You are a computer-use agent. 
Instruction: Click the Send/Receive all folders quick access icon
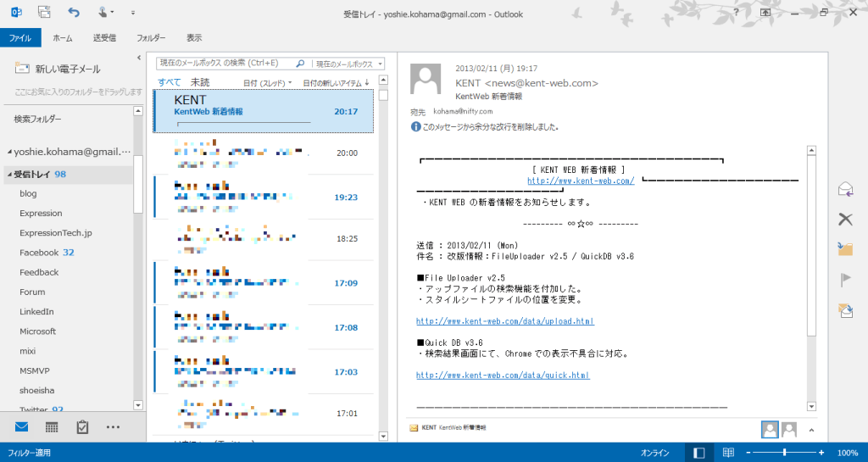point(44,12)
